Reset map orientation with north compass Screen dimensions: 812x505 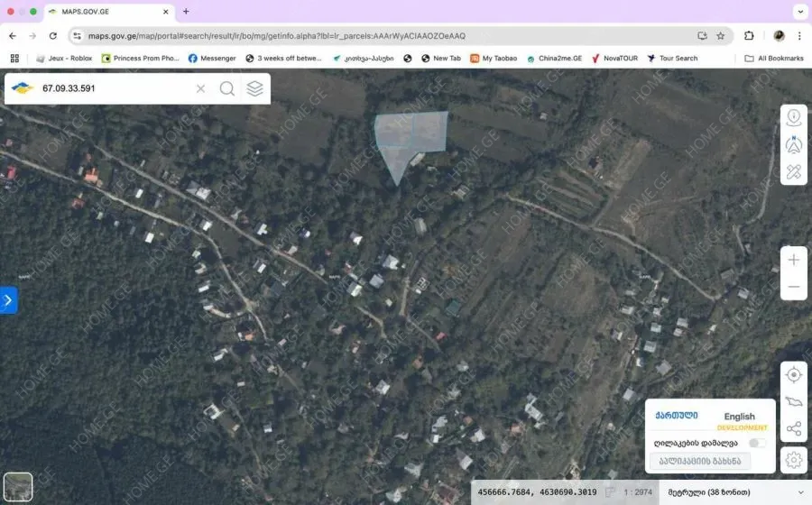(x=794, y=144)
